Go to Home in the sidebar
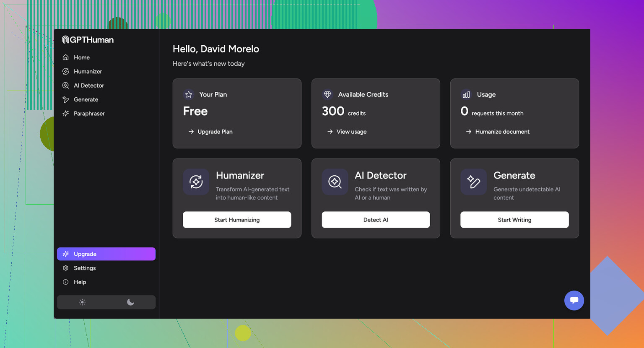Screen dimensions: 644x348 (x=81, y=57)
